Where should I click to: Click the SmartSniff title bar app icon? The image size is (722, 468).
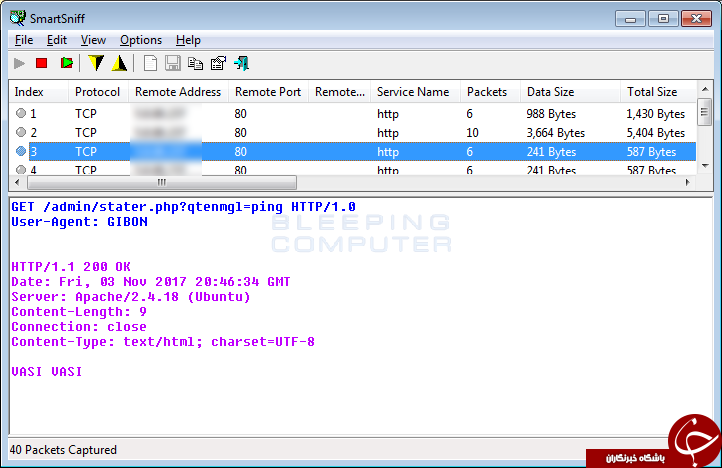17,18
